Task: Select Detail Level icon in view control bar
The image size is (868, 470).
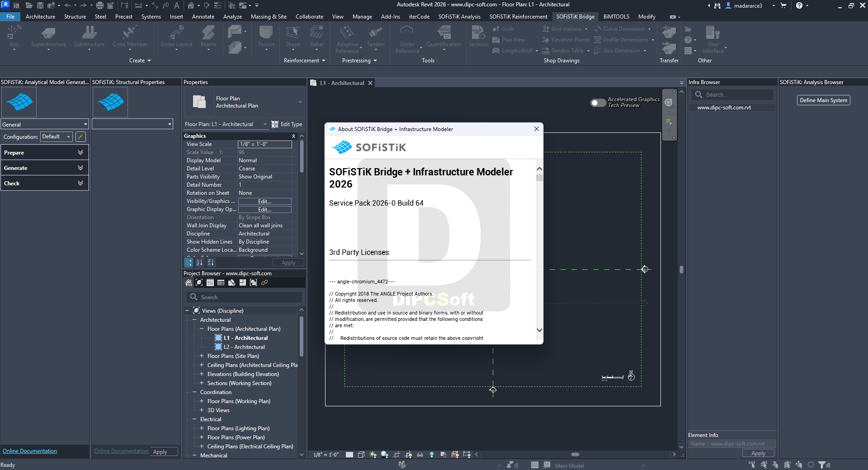Action: 349,455
